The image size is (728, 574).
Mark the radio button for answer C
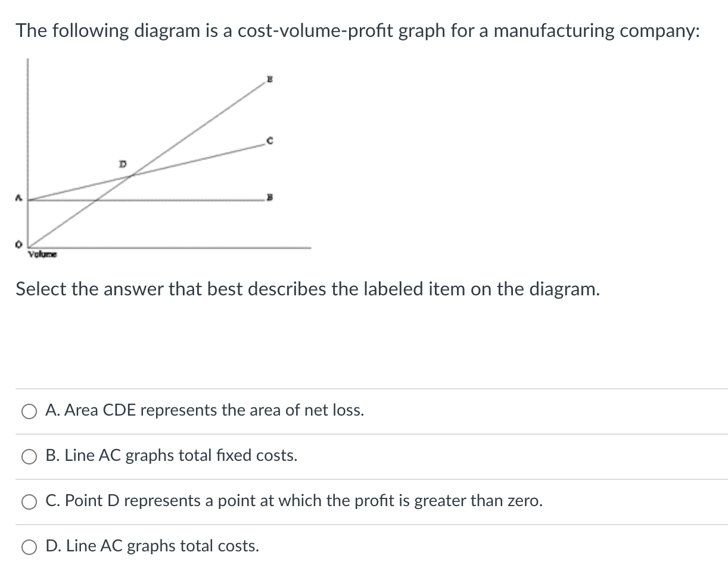[x=30, y=502]
